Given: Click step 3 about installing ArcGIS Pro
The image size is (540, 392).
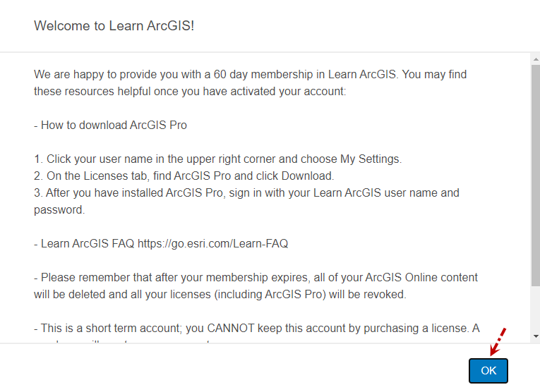Looking at the screenshot, I should pyautogui.click(x=246, y=193).
